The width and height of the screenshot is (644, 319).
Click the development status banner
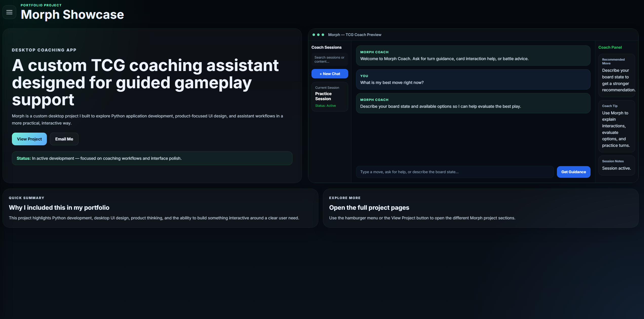tap(152, 158)
